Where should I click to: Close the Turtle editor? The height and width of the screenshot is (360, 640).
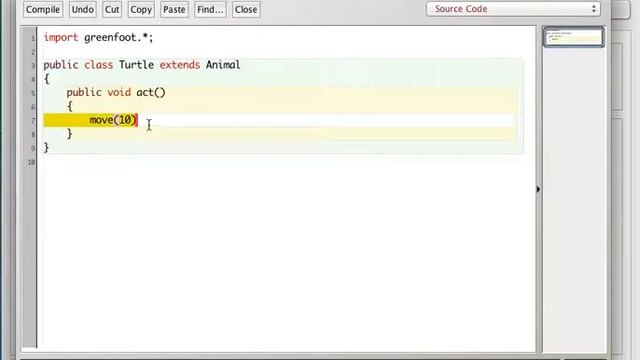pyautogui.click(x=246, y=9)
